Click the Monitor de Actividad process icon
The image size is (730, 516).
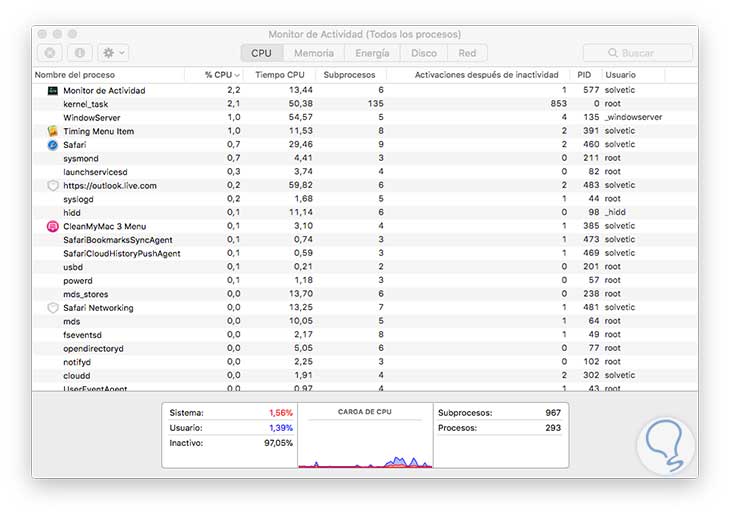(53, 90)
